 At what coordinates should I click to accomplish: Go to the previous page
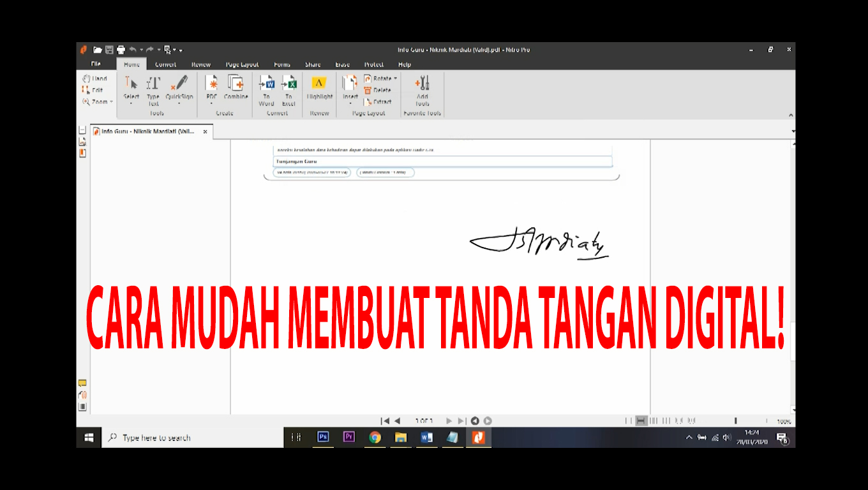tap(397, 421)
